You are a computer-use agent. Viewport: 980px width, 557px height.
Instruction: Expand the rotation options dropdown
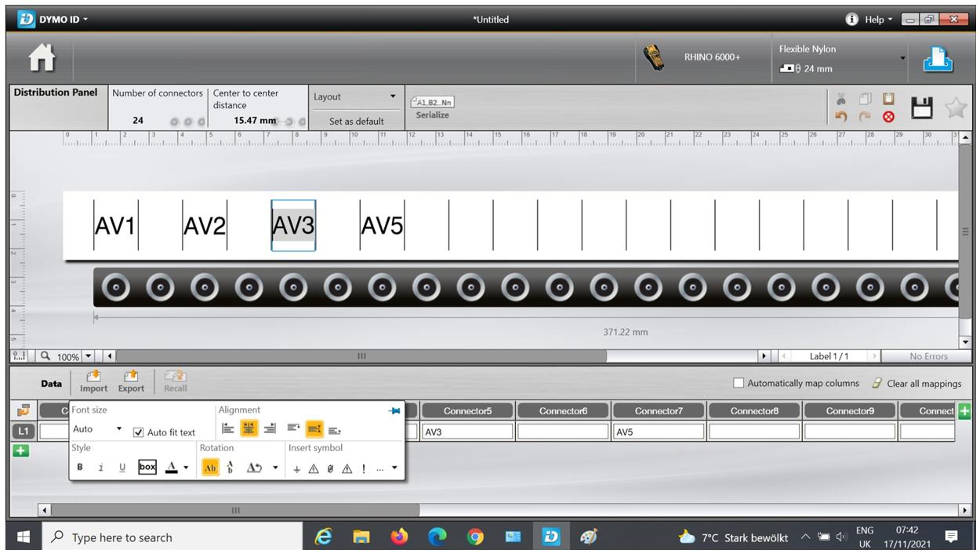(x=275, y=468)
